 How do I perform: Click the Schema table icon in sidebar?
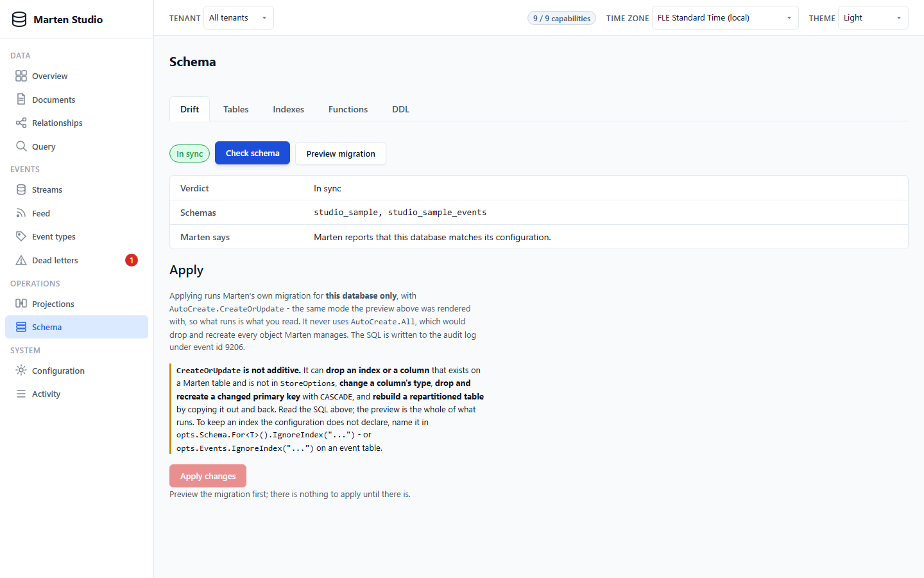click(x=21, y=327)
